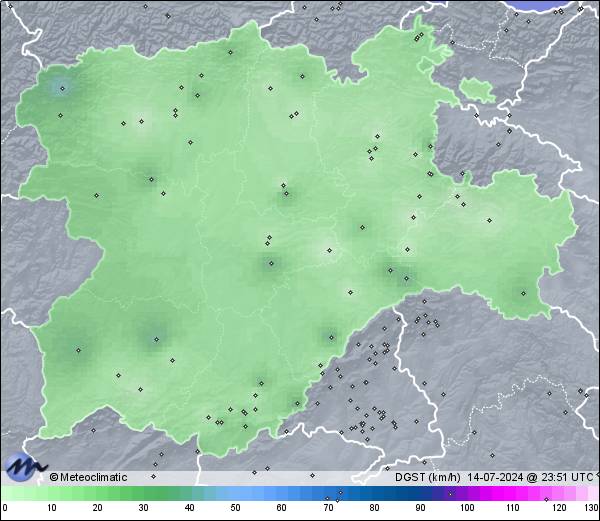600x521 pixels.
Task: Click the legend value 30
Action: click(x=143, y=508)
